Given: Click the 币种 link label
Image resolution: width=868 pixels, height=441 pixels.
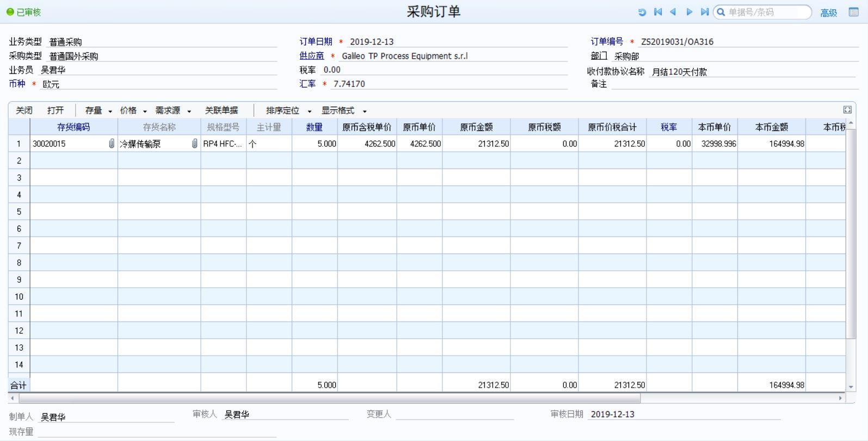Looking at the screenshot, I should pos(17,84).
